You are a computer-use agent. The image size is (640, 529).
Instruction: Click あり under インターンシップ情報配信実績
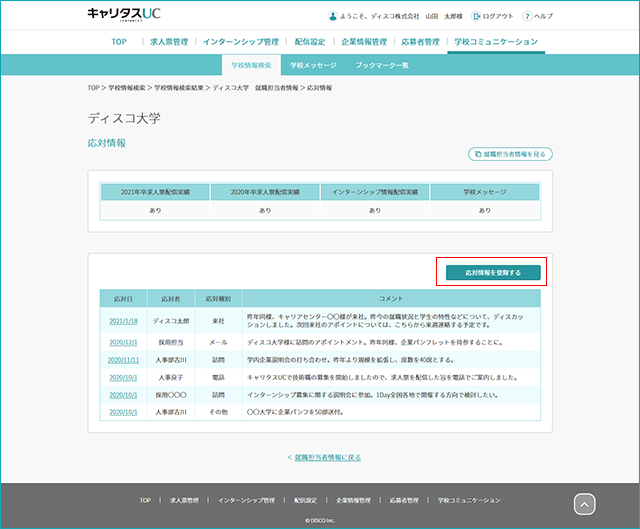point(375,211)
